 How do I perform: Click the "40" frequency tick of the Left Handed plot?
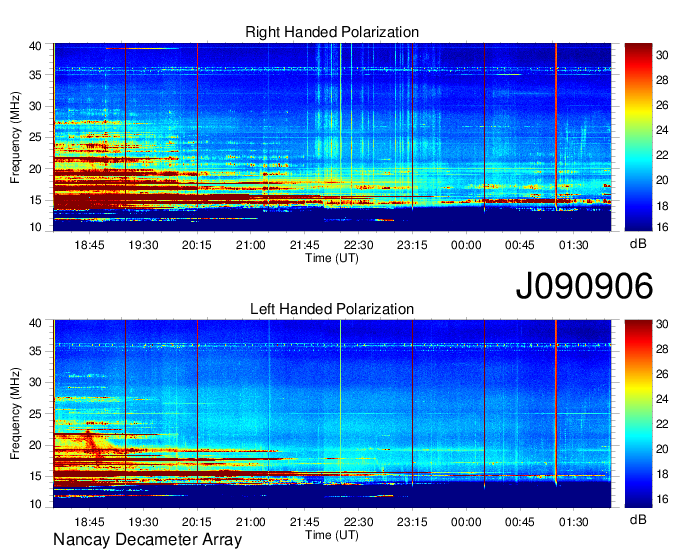(x=36, y=323)
